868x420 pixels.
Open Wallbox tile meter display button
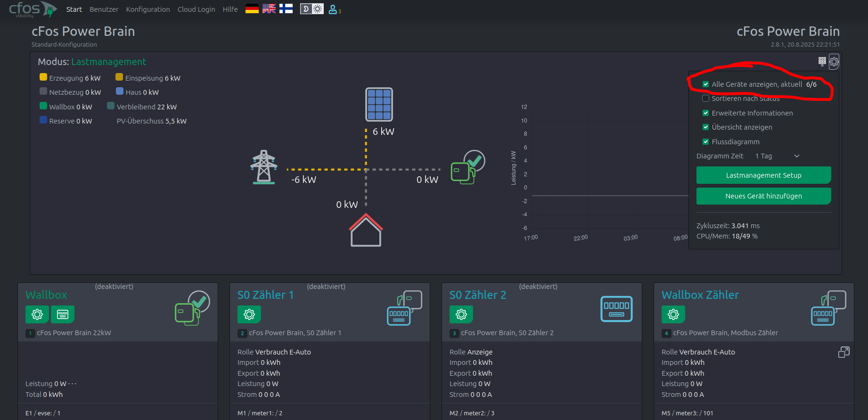tap(63, 314)
